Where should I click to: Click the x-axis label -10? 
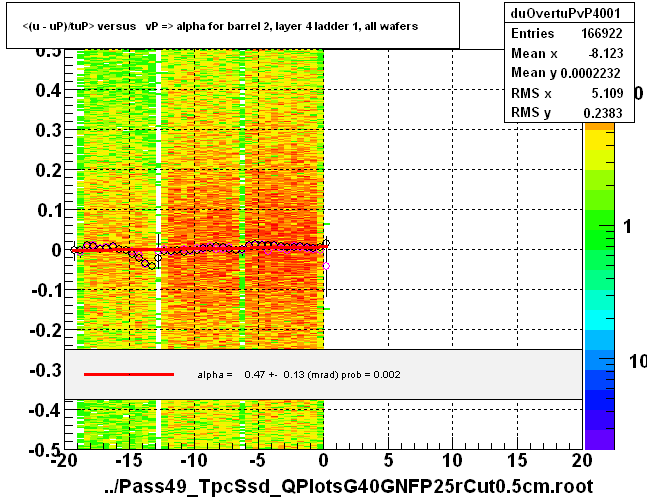pos(194,460)
